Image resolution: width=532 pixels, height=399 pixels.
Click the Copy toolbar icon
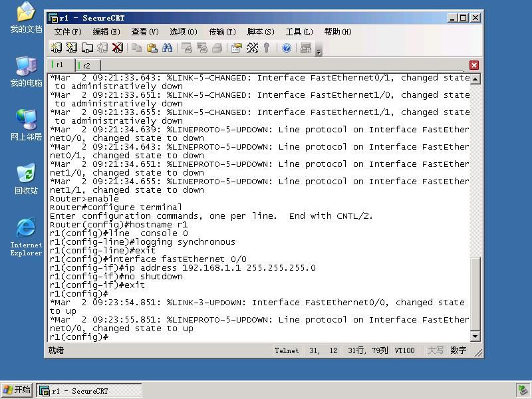click(x=137, y=48)
